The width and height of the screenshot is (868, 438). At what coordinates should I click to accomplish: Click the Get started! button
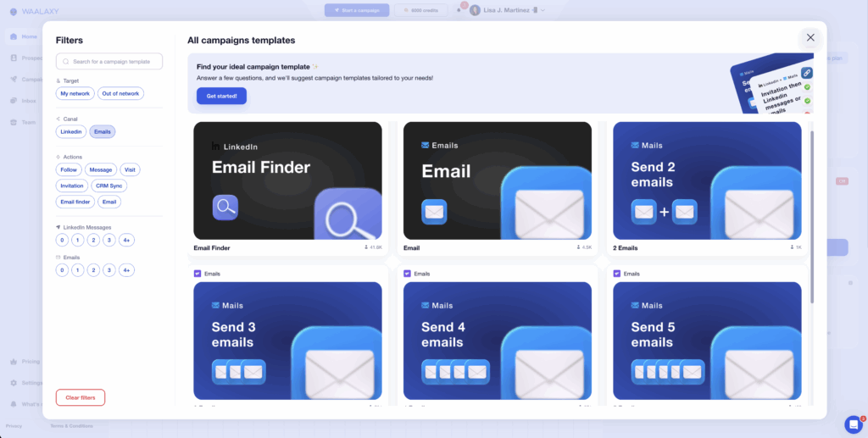click(221, 97)
